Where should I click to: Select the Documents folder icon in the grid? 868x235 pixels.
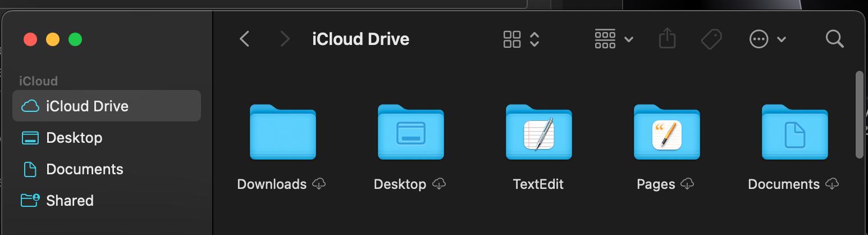point(794,132)
